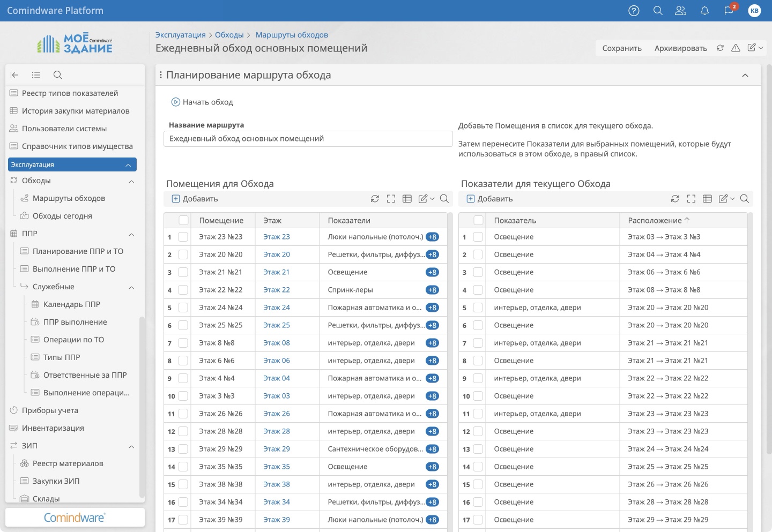Screen dimensions: 772x532
Task: Sort by Помещение column header
Action: (221, 220)
